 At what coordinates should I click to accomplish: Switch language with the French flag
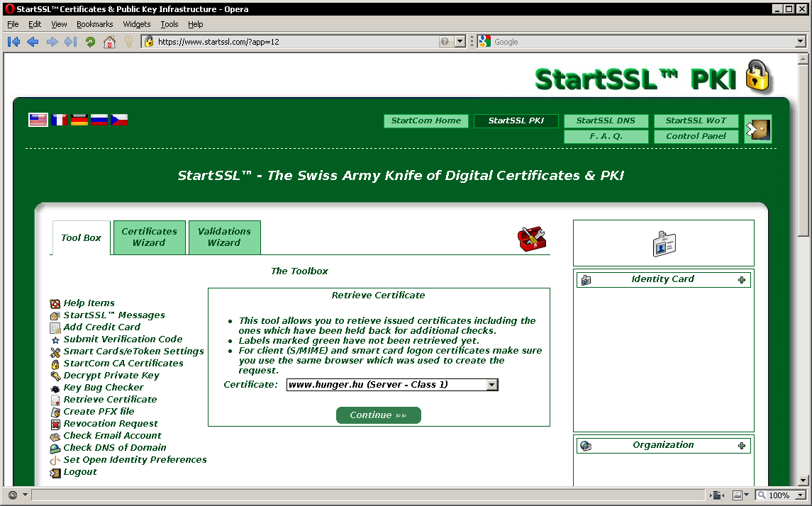click(x=60, y=120)
